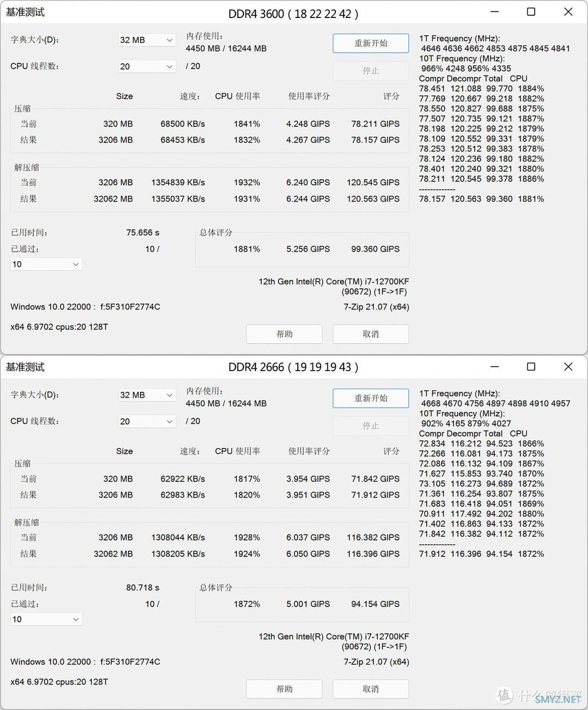
Task: Click the CPU usage value 1841%
Action: click(247, 124)
